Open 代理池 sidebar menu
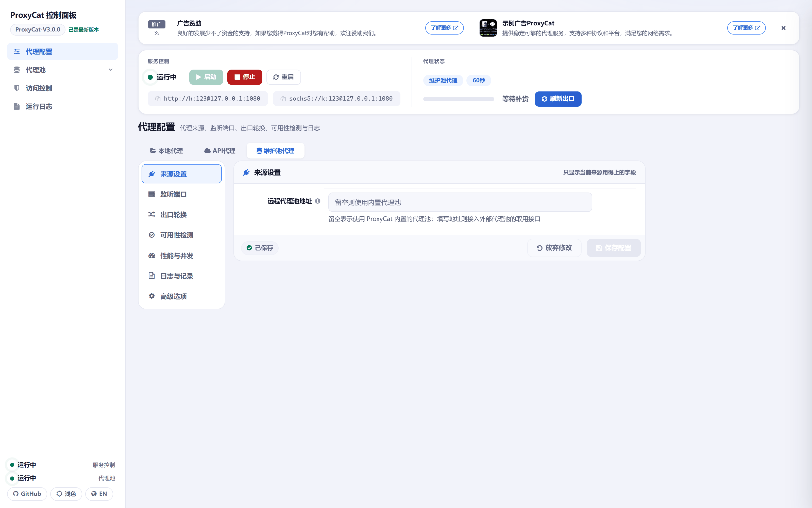The image size is (812, 508). [62, 70]
